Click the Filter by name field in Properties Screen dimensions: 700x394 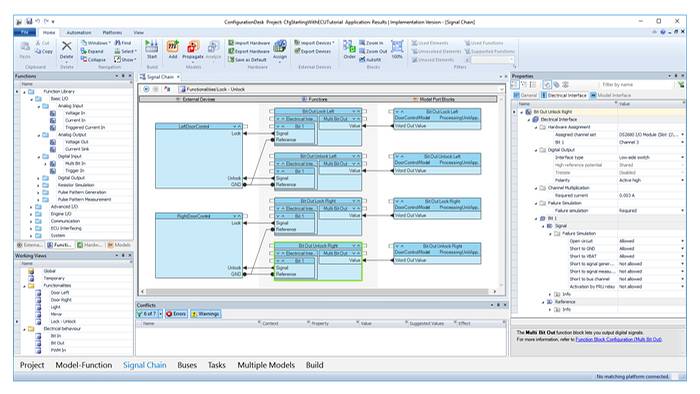[x=638, y=84]
